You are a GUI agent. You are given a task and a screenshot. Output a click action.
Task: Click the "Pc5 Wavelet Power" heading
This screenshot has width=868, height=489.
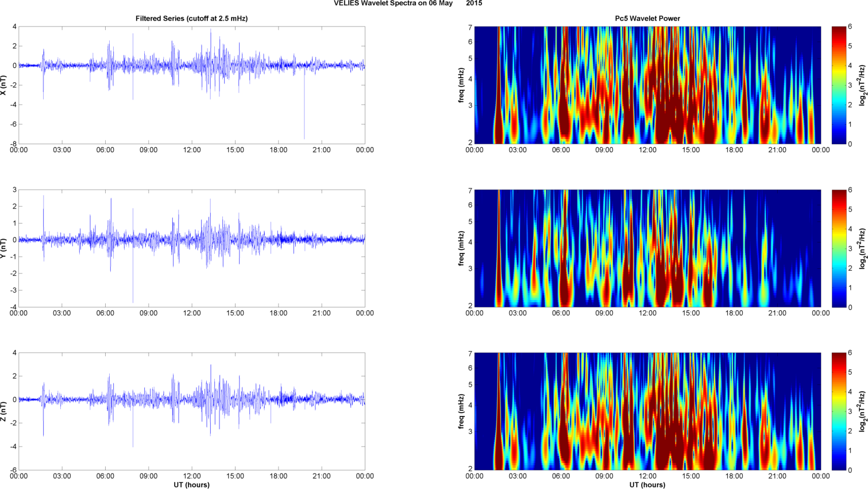point(647,18)
